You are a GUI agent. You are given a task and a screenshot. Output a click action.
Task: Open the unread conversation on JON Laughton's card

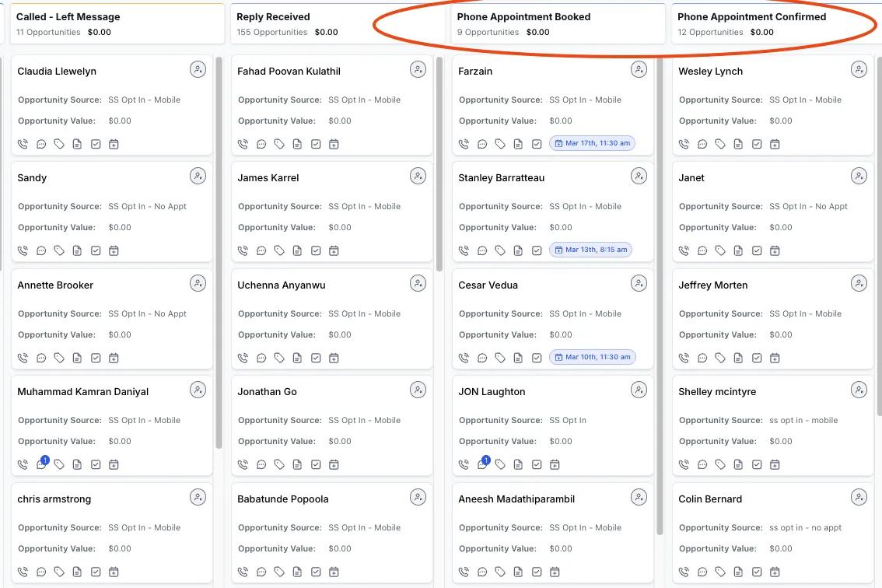tap(483, 464)
